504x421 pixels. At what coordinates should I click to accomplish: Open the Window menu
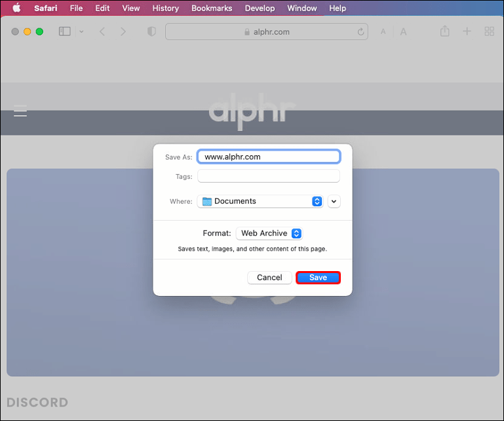[302, 8]
